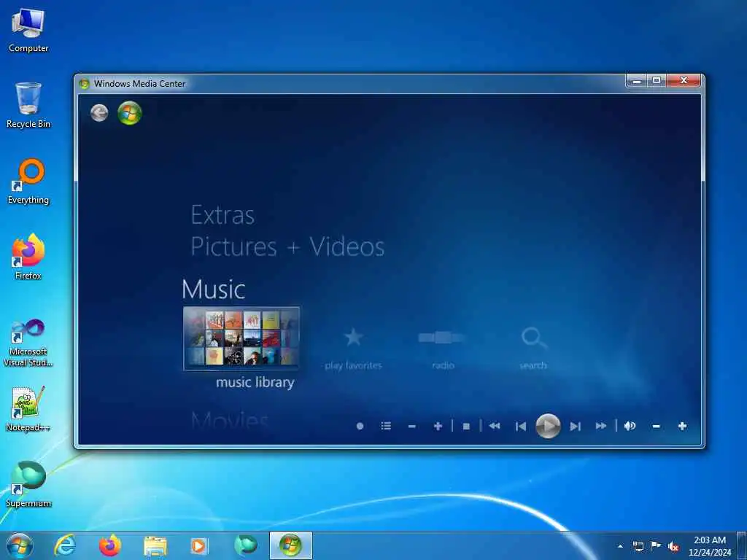Open the music library thumbnail

(x=241, y=338)
